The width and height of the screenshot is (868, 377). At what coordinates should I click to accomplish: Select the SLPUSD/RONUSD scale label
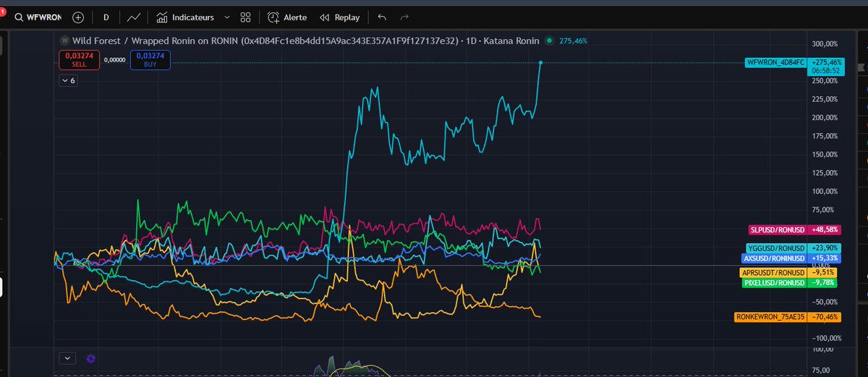coord(778,229)
